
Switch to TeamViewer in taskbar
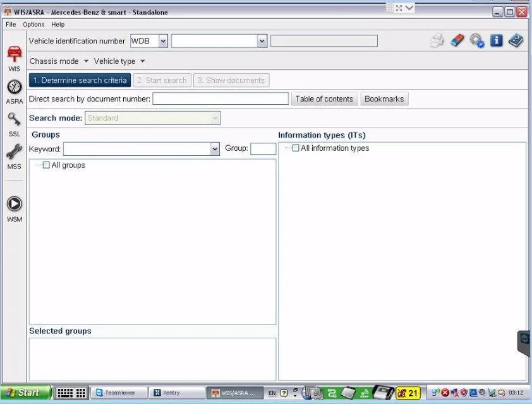(x=119, y=393)
